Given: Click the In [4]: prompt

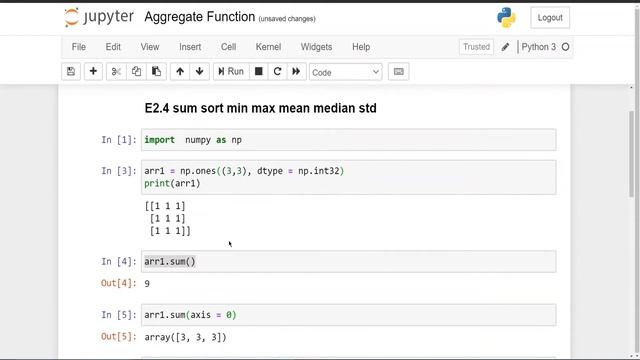Looking at the screenshot, I should pyautogui.click(x=119, y=262).
